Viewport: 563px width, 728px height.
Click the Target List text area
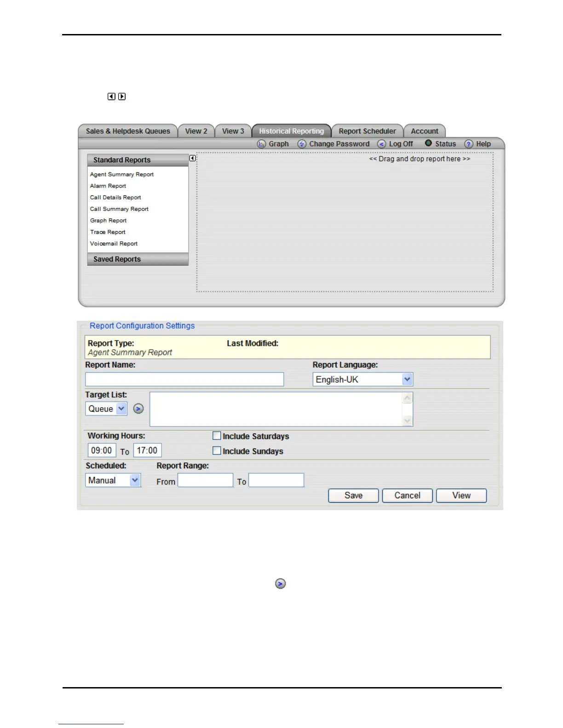click(x=276, y=409)
